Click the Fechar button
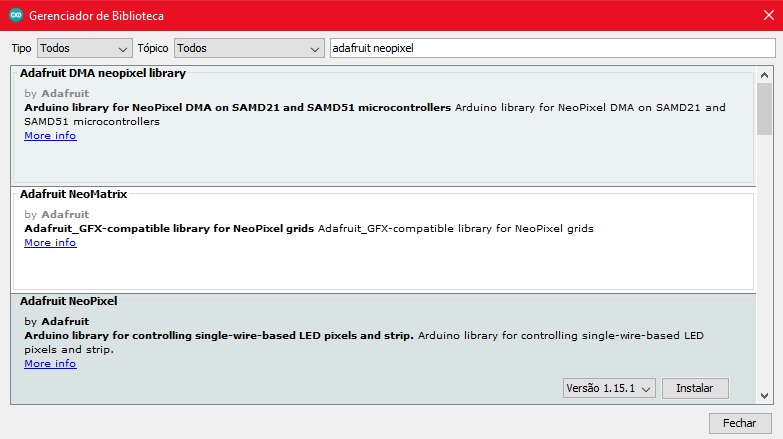Viewport: 783px width, 439px height. pyautogui.click(x=739, y=423)
